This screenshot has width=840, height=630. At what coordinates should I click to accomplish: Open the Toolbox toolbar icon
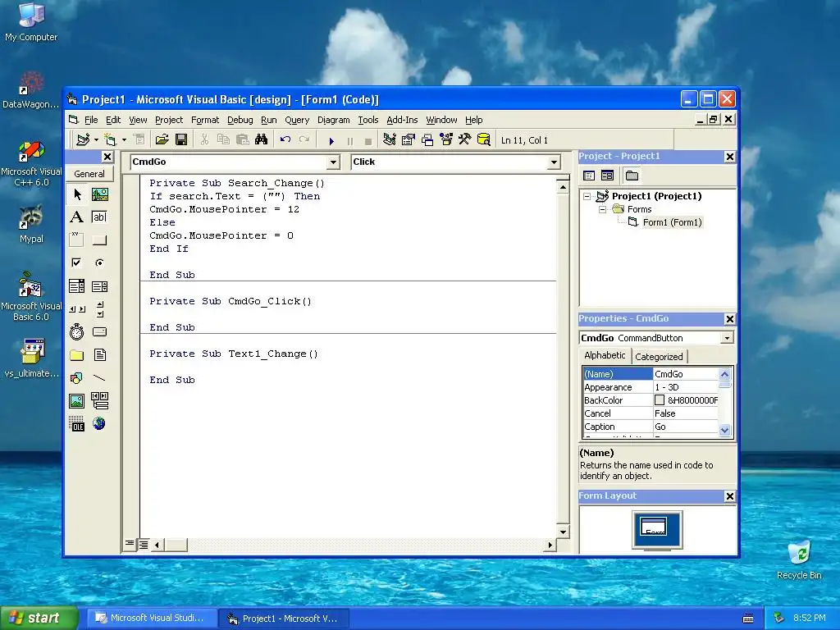[464, 139]
